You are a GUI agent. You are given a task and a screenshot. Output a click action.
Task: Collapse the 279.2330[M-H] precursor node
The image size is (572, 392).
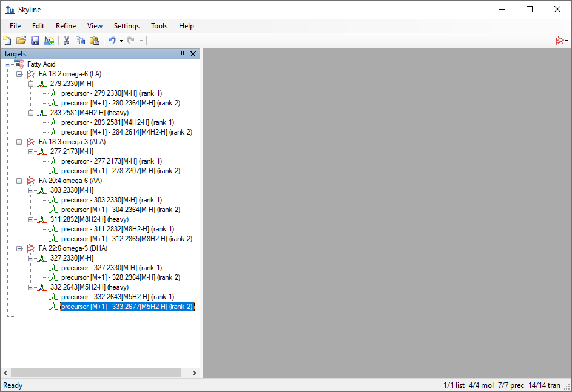pos(31,84)
